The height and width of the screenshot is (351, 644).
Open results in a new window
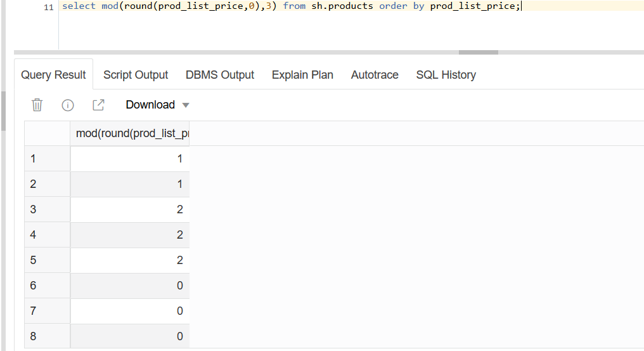tap(99, 105)
